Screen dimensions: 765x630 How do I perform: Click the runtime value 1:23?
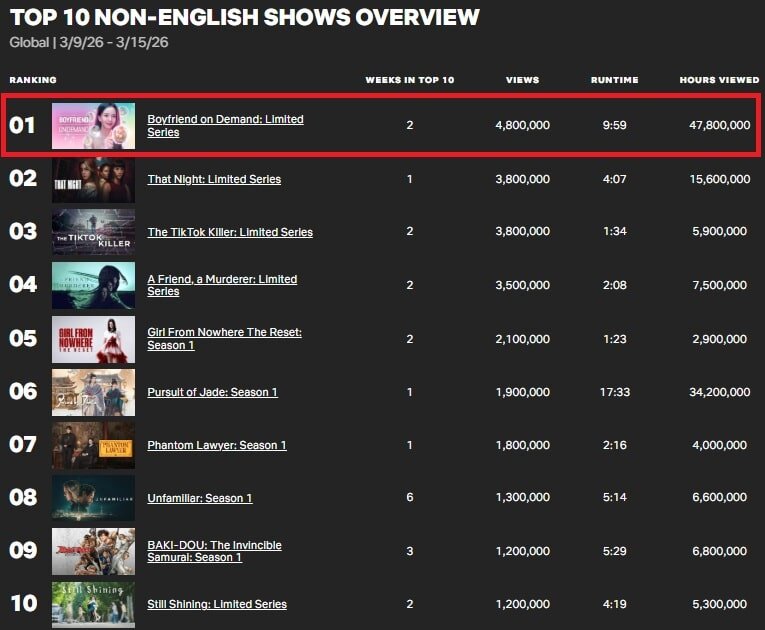(615, 339)
